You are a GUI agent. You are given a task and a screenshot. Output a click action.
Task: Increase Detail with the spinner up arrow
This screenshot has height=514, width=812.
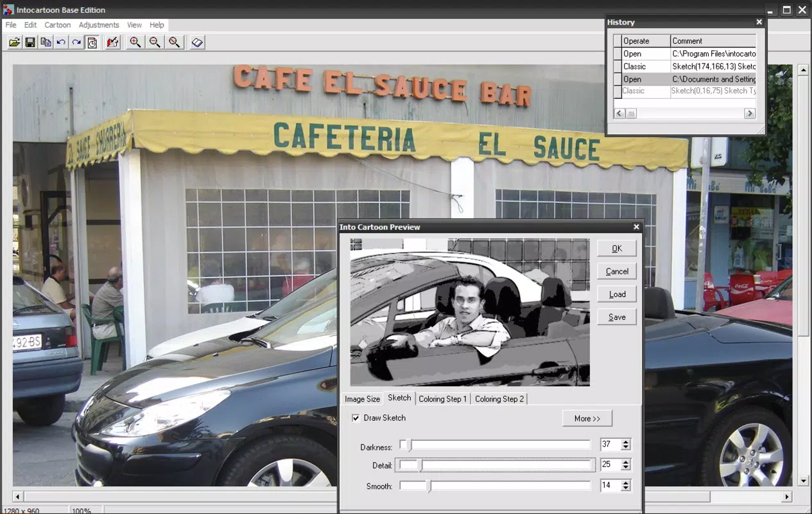click(626, 461)
